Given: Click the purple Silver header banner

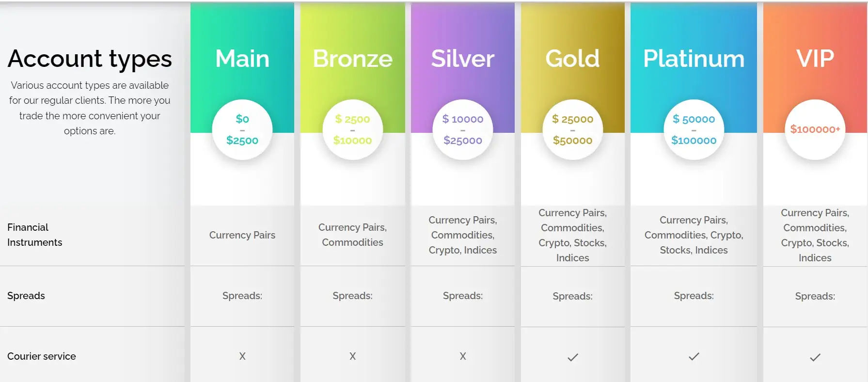Looking at the screenshot, I should pos(463,68).
